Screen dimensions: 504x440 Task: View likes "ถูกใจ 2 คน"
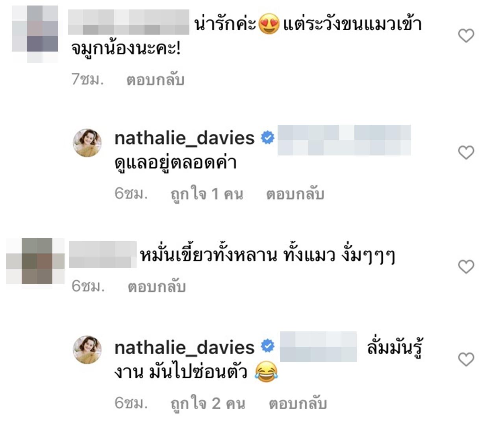208,404
